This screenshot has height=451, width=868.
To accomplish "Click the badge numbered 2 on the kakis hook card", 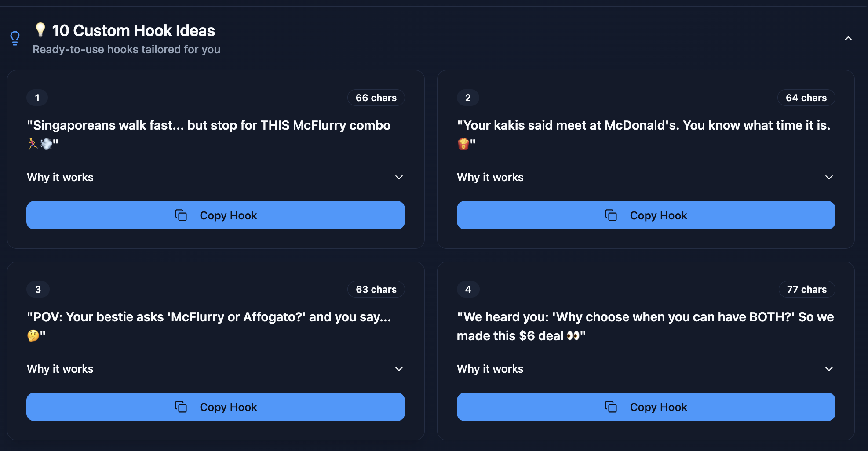I will click(x=467, y=98).
